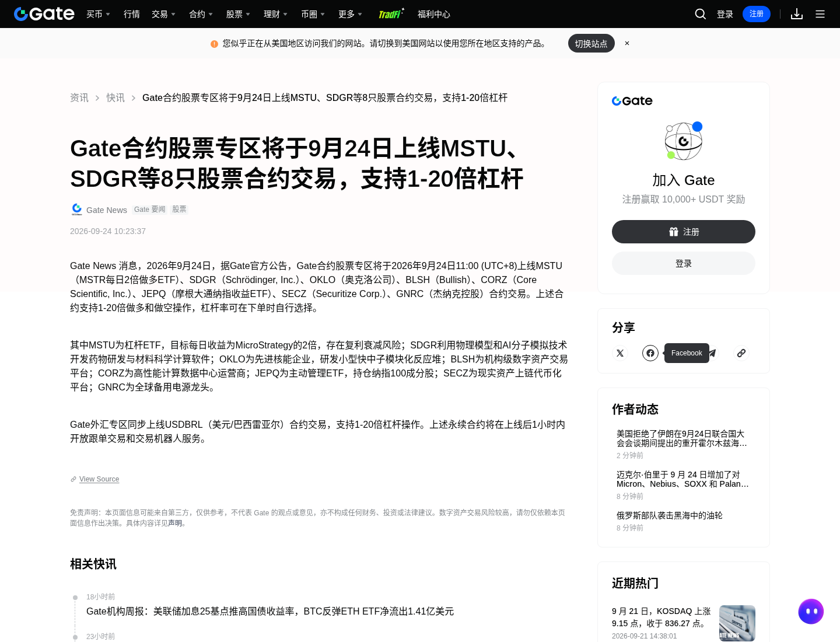Click the 切换站点 button

(x=591, y=43)
